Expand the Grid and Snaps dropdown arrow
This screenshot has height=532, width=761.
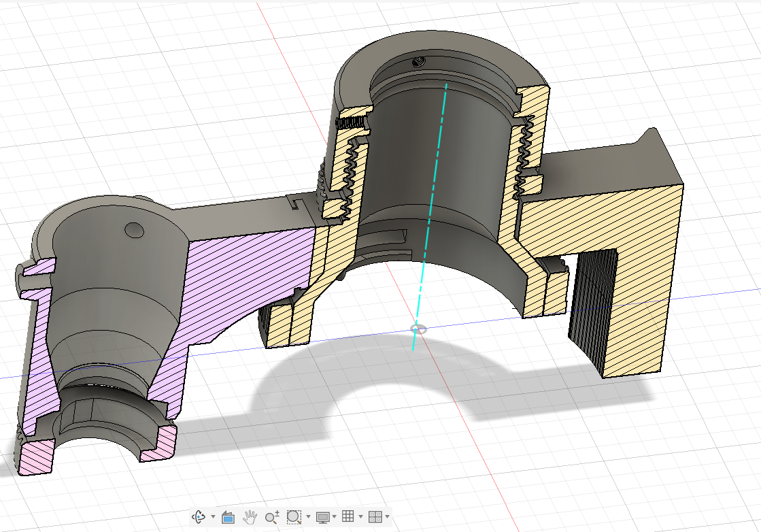click(360, 516)
